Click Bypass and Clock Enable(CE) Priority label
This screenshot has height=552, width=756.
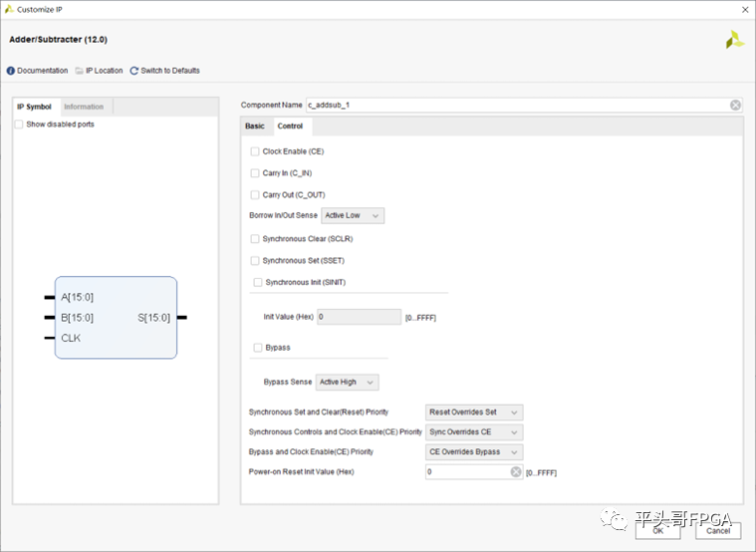[x=311, y=451]
